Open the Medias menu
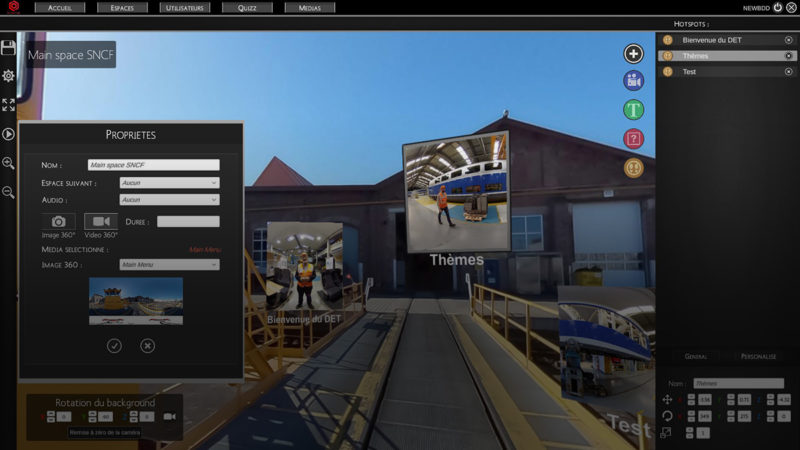This screenshot has width=800, height=450. 310,8
